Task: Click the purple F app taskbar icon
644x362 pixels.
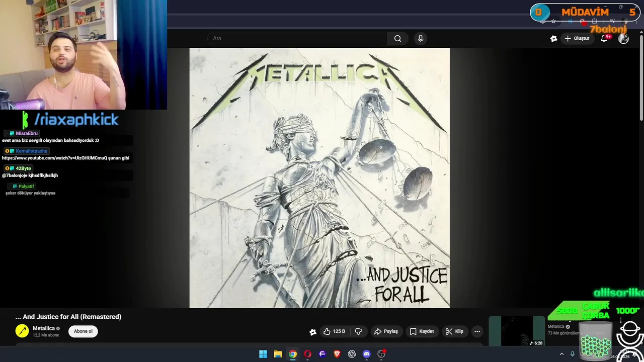Action: pos(323,354)
